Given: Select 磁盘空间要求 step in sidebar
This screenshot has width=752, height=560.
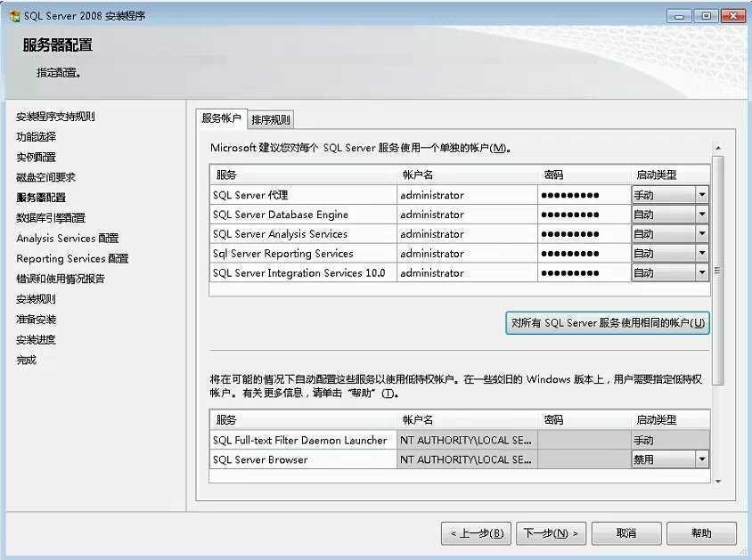Looking at the screenshot, I should pos(46,177).
